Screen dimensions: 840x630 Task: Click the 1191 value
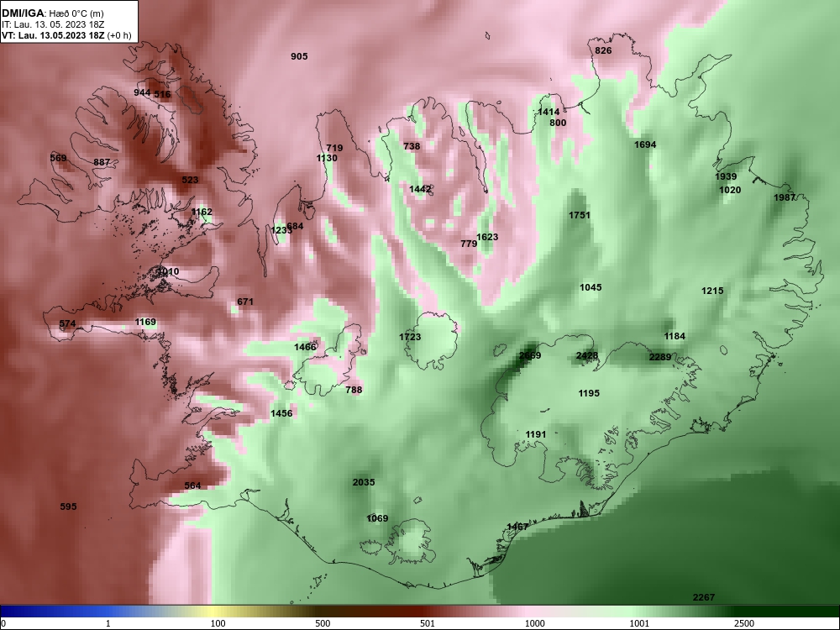tap(536, 435)
